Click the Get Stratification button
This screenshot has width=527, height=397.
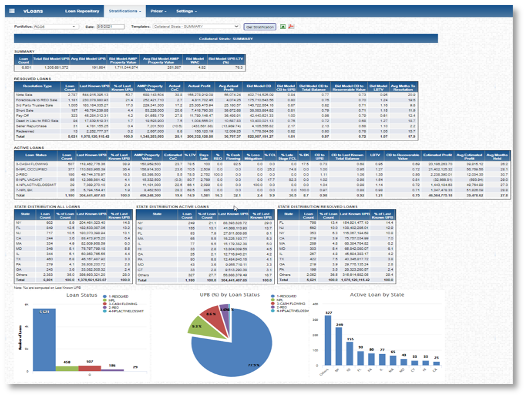[x=260, y=27]
